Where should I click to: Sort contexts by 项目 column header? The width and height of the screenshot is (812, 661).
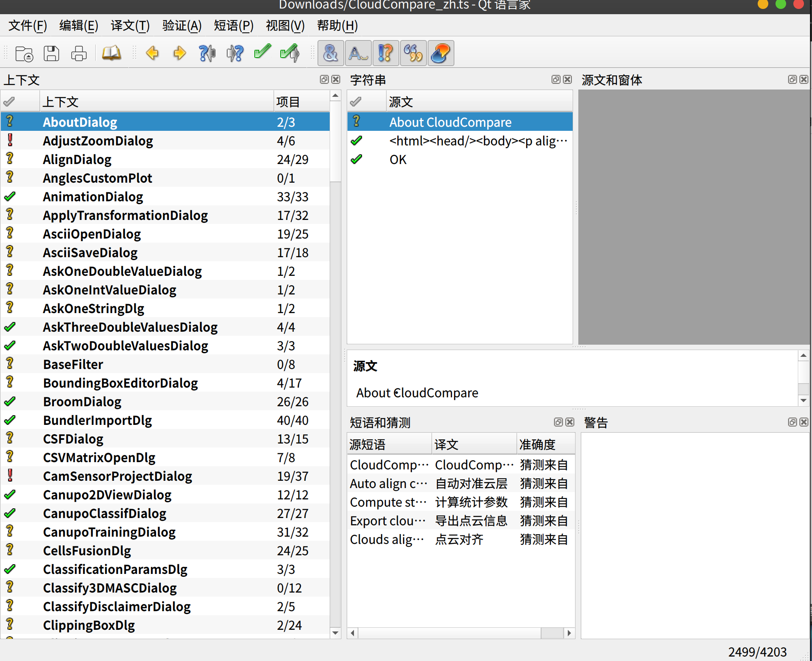(x=301, y=102)
